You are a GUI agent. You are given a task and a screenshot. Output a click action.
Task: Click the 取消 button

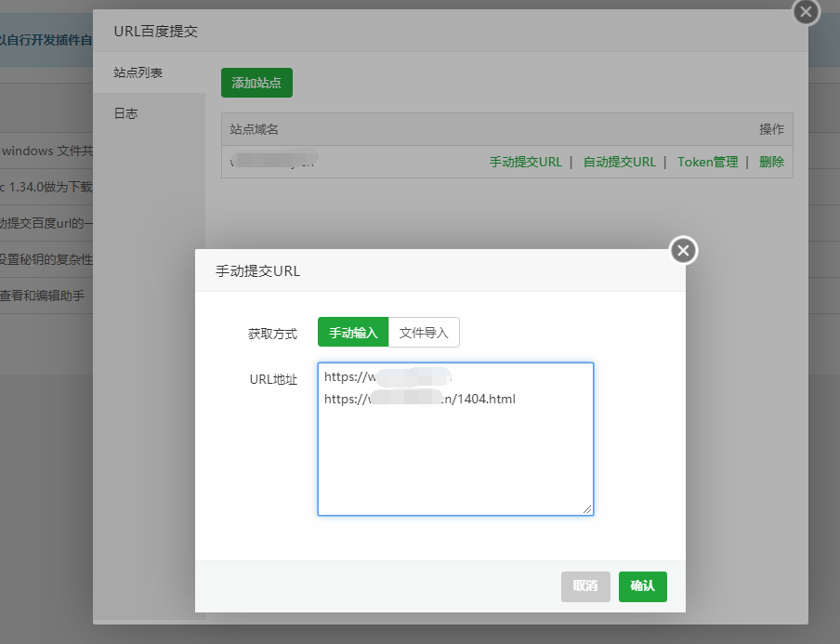click(x=585, y=586)
